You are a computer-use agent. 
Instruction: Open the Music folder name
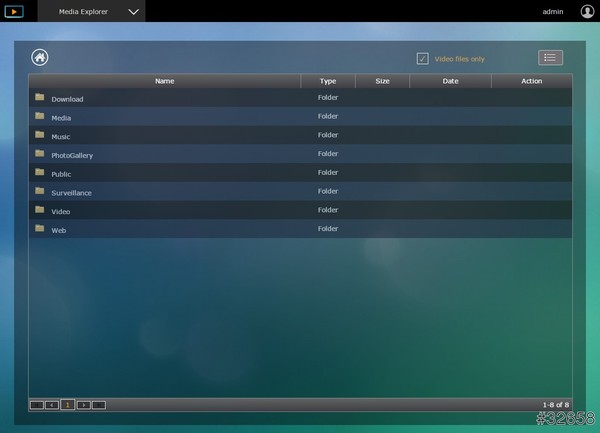[61, 137]
